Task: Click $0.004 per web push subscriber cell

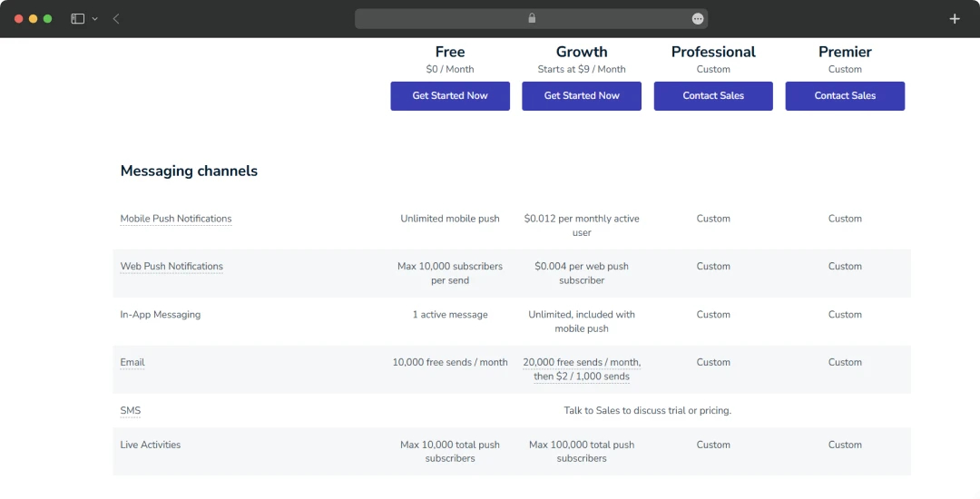Action: [x=582, y=273]
